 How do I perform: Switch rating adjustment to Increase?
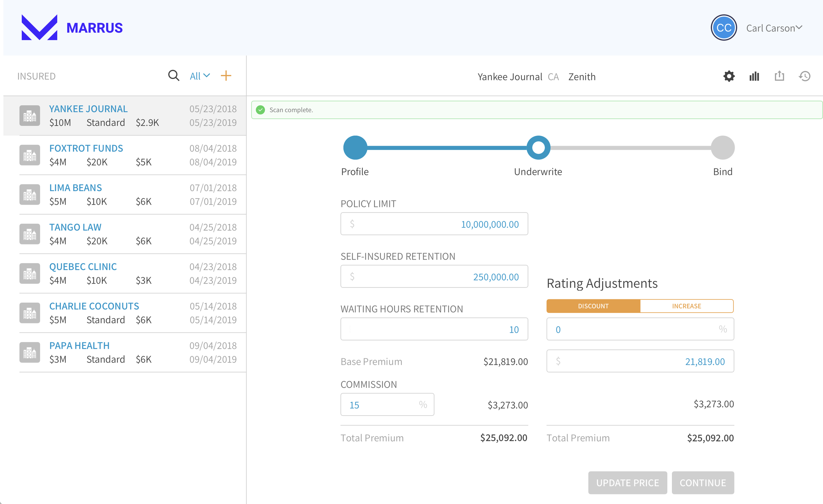(686, 306)
